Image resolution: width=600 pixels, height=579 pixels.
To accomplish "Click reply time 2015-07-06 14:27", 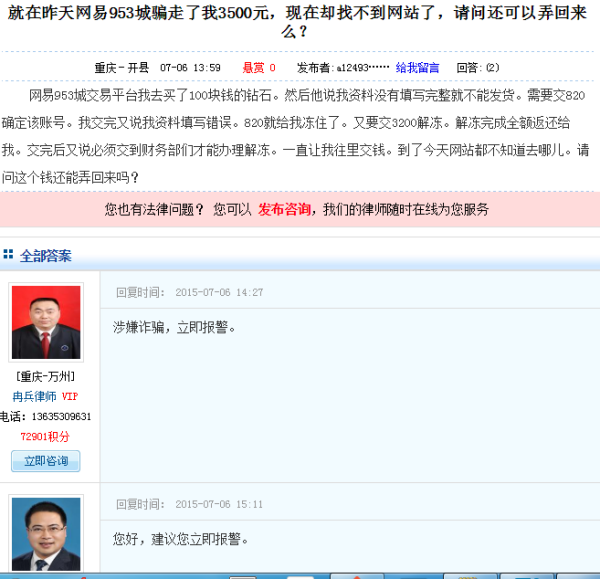I will pos(219,293).
